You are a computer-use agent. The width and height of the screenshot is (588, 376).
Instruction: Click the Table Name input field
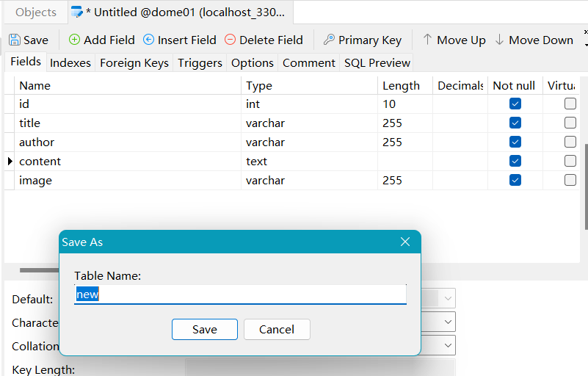click(x=240, y=294)
